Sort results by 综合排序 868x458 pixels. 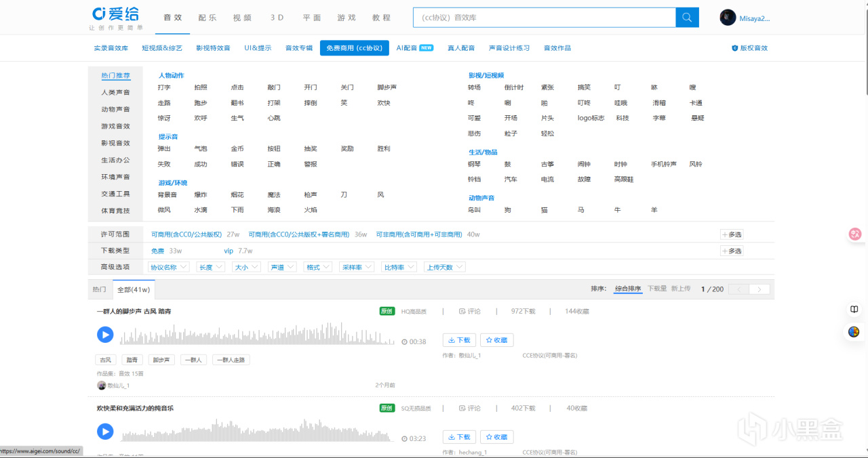pos(628,289)
